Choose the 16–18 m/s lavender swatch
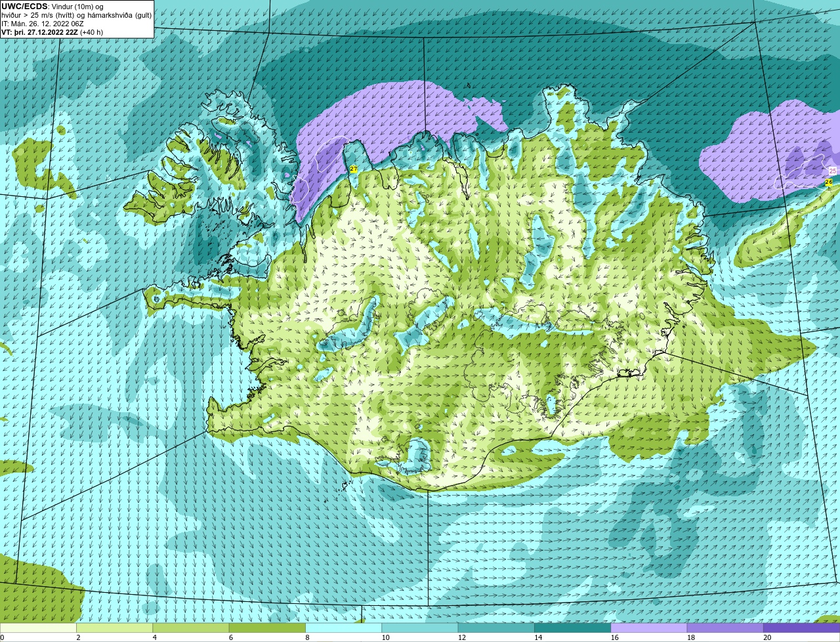This screenshot has height=642, width=840. [649, 628]
